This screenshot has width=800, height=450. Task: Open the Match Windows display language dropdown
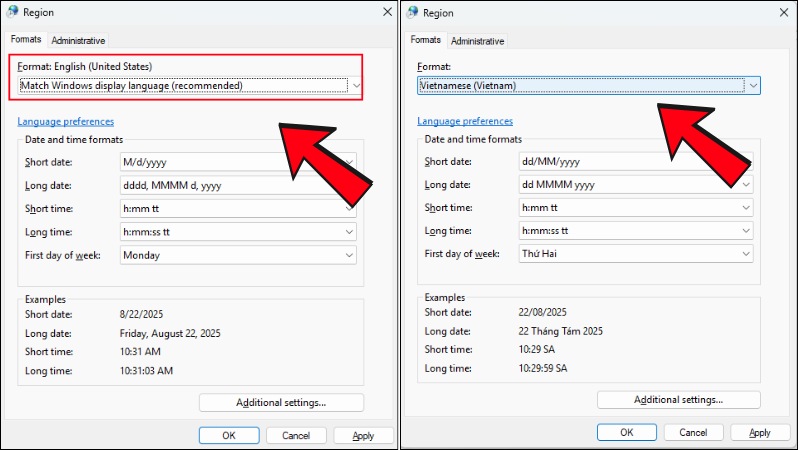click(190, 87)
